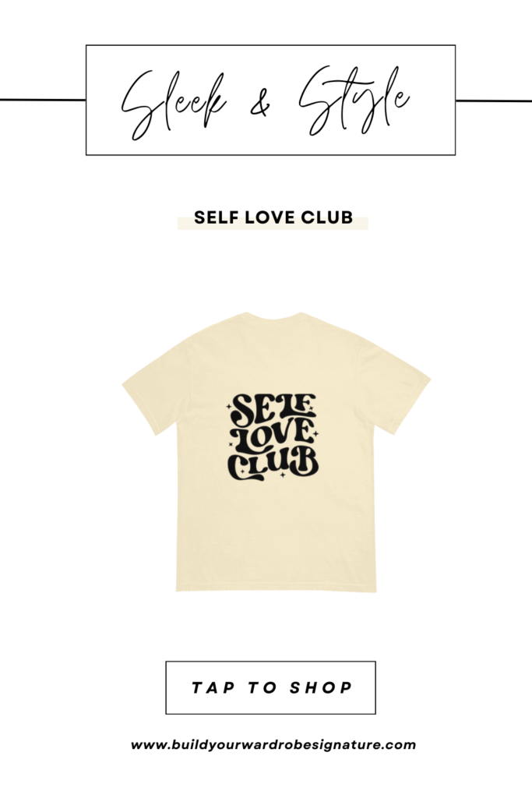Click the word CLUB printed on shirt

pyautogui.click(x=273, y=464)
